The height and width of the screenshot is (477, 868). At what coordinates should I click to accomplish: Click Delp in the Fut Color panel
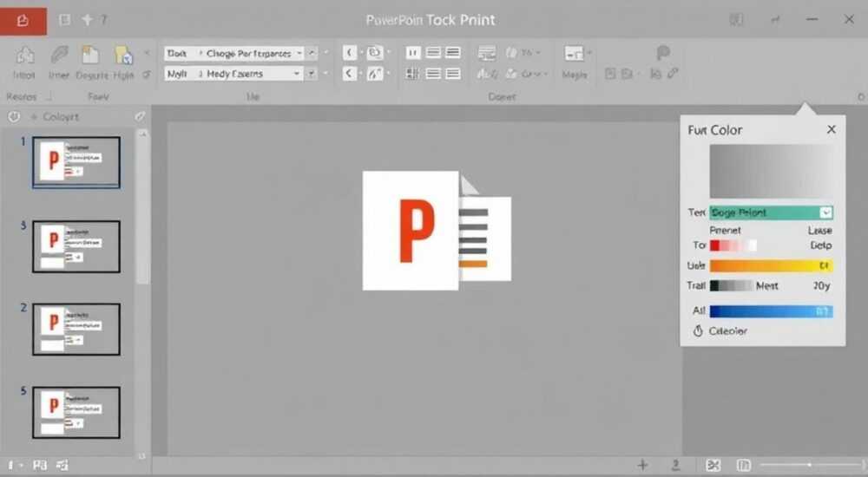(x=821, y=245)
